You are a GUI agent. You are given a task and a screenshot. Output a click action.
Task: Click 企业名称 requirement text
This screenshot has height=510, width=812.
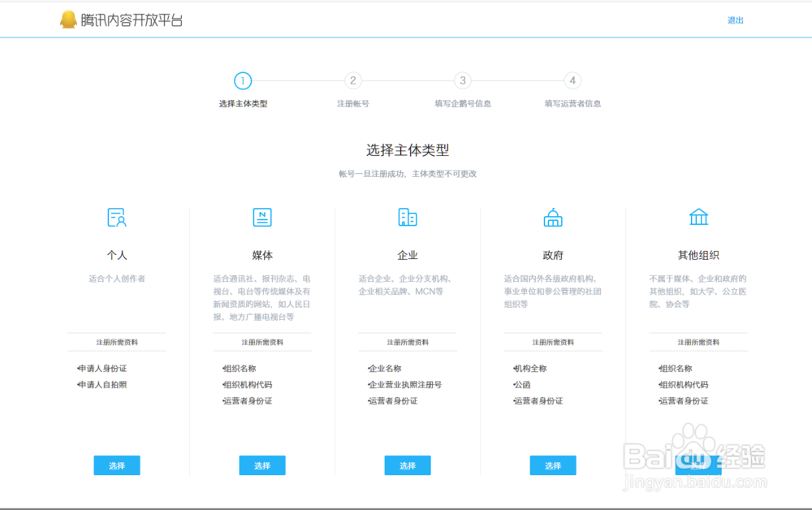pyautogui.click(x=385, y=369)
